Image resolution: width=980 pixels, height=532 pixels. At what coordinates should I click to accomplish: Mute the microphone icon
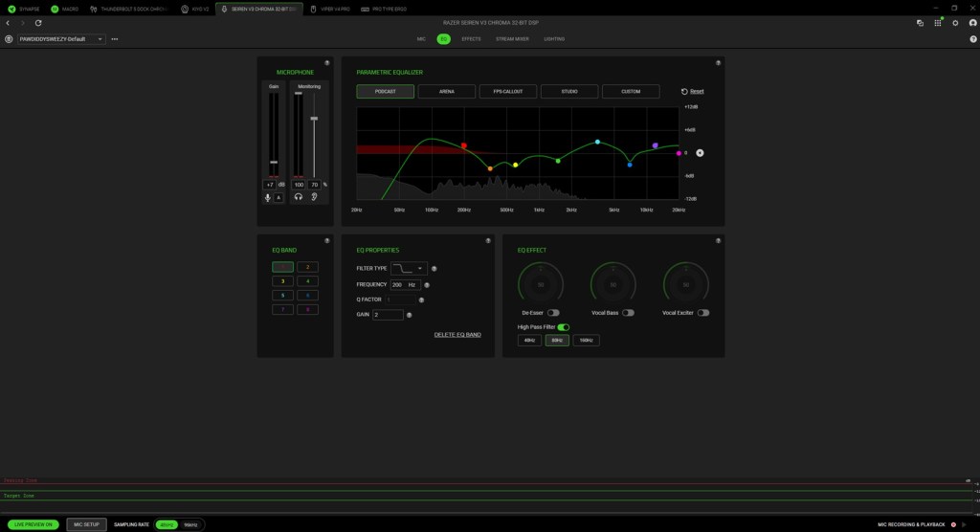click(x=268, y=197)
